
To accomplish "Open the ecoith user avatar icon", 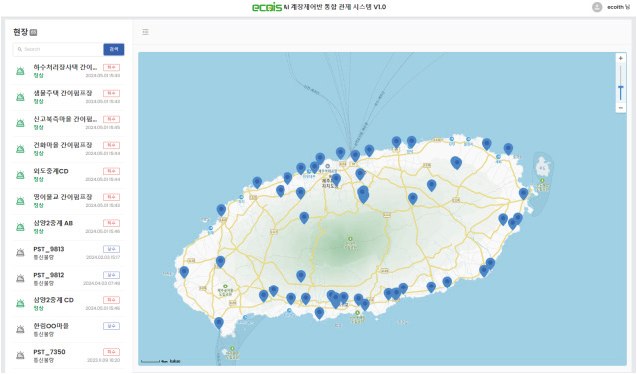I will pos(597,7).
